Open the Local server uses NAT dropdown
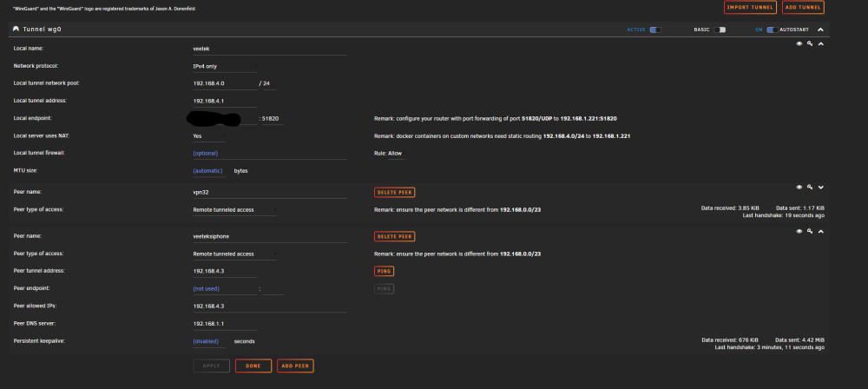This screenshot has height=389, width=868. click(x=209, y=136)
